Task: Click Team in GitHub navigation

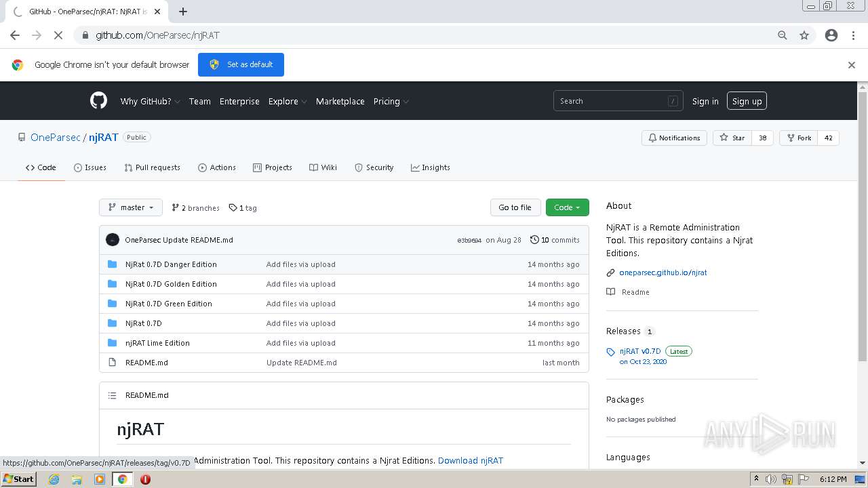Action: click(x=199, y=101)
